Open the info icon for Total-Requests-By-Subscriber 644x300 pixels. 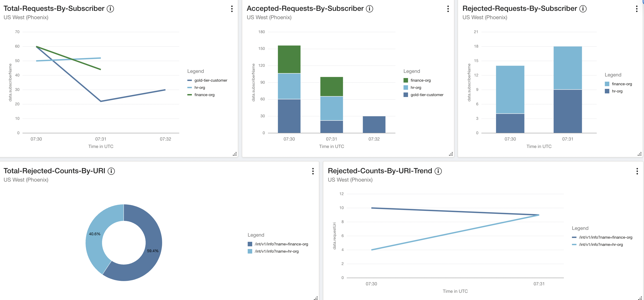pyautogui.click(x=110, y=8)
